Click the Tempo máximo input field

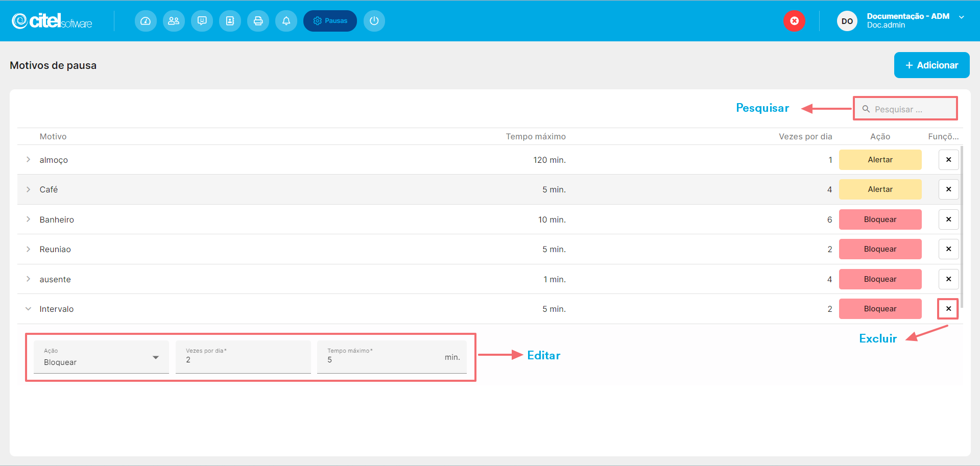click(x=392, y=357)
